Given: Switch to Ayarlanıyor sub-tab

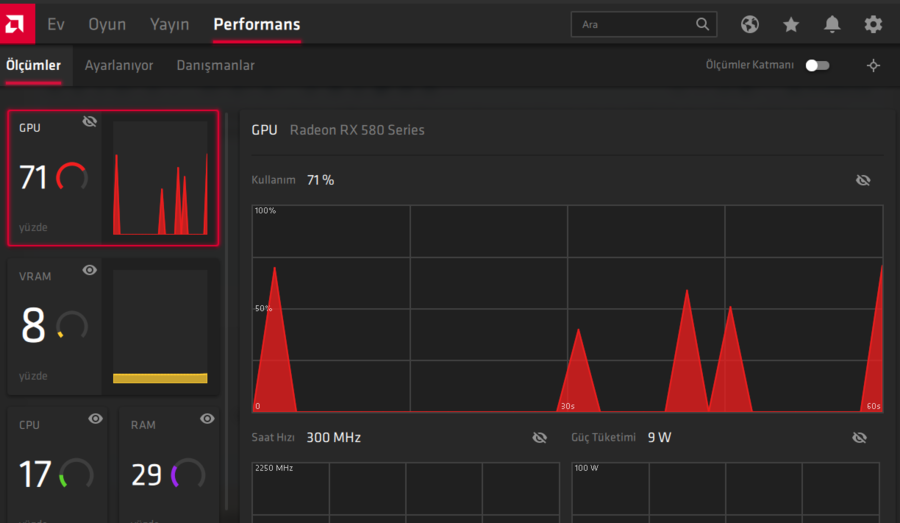Looking at the screenshot, I should [119, 65].
